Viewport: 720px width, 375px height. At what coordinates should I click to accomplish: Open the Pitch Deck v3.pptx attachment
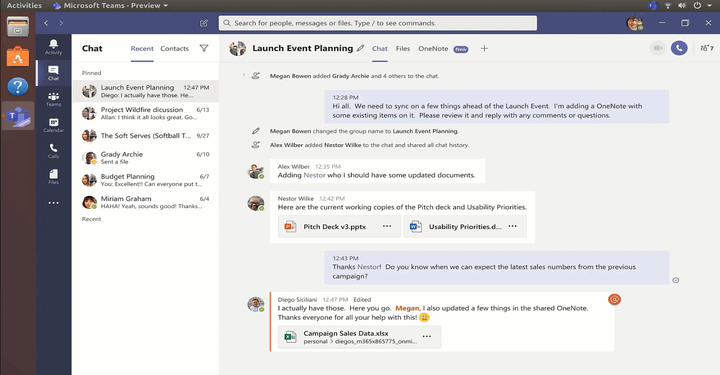pyautogui.click(x=339, y=226)
